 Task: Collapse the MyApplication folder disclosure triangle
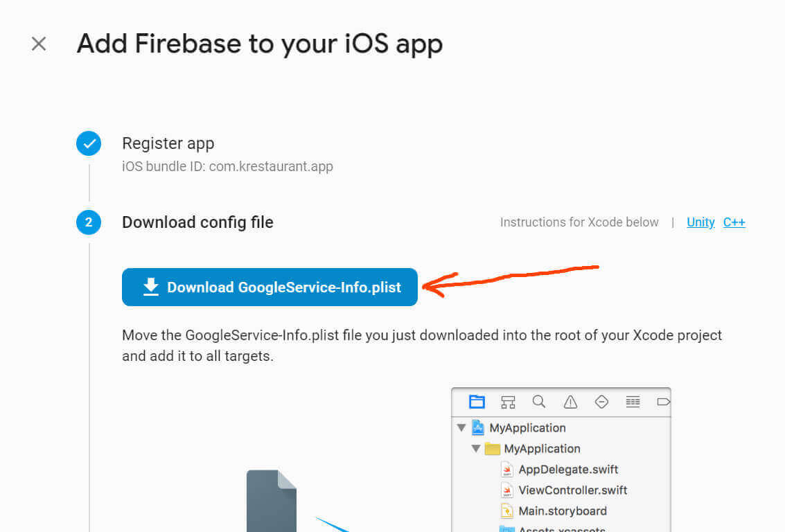(x=476, y=449)
